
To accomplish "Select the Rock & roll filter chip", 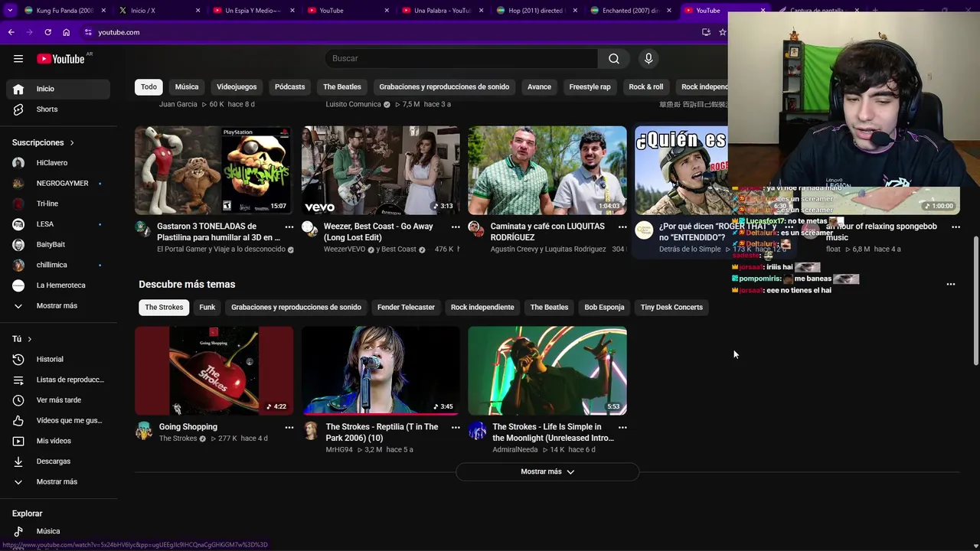I will [646, 86].
